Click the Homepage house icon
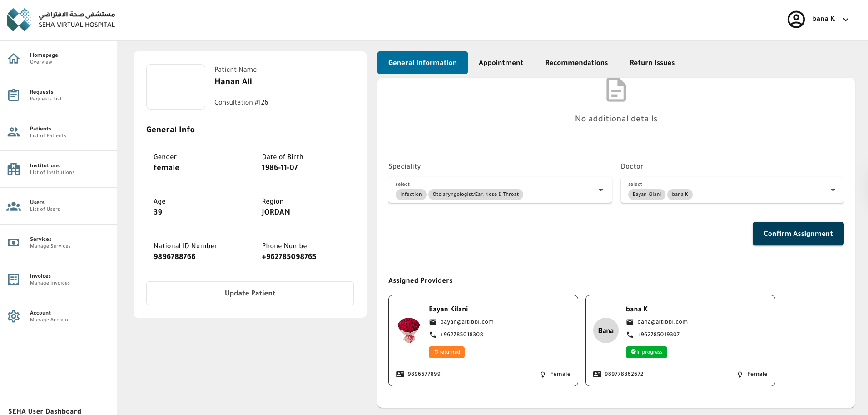868x415 pixels. pos(14,59)
